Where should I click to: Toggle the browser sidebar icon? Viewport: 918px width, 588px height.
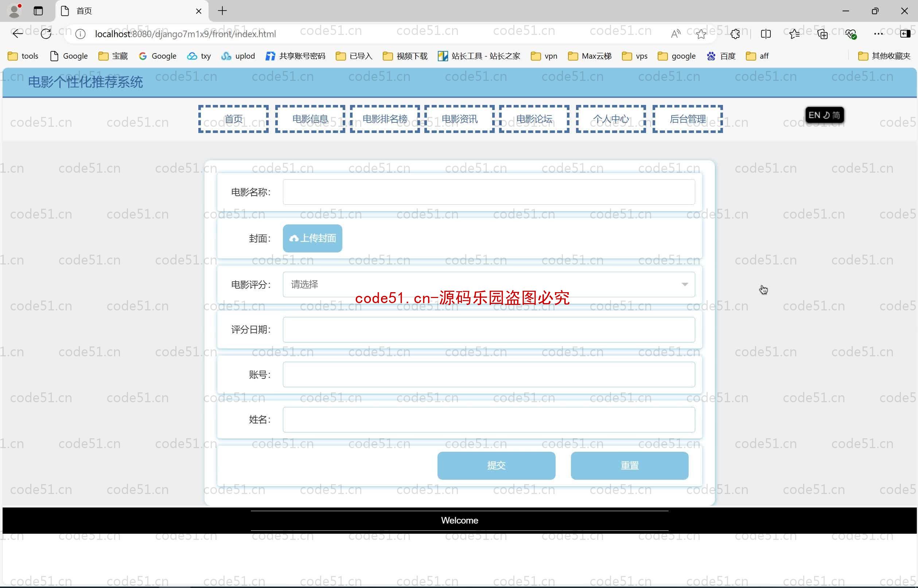(x=905, y=34)
